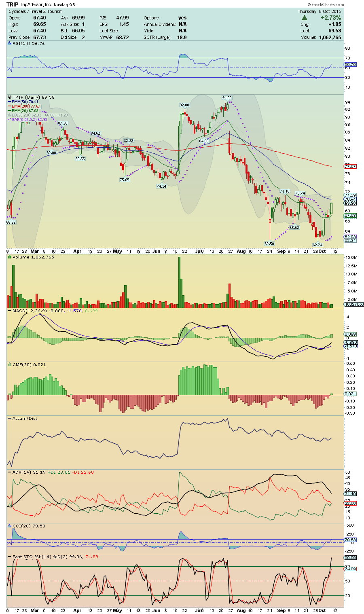Screen dimensions: 364x614
Task: Click the CCI(20) 79.53 panel label
Action: point(29,526)
